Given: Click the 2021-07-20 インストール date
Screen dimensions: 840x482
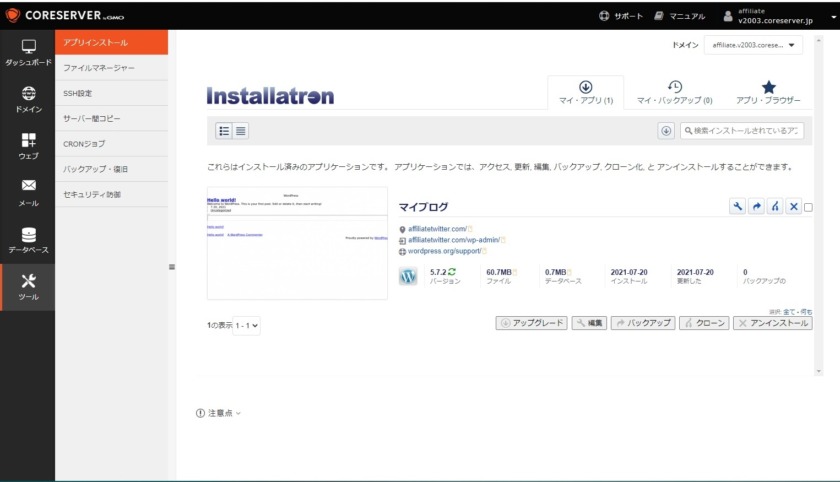Looking at the screenshot, I should [629, 272].
